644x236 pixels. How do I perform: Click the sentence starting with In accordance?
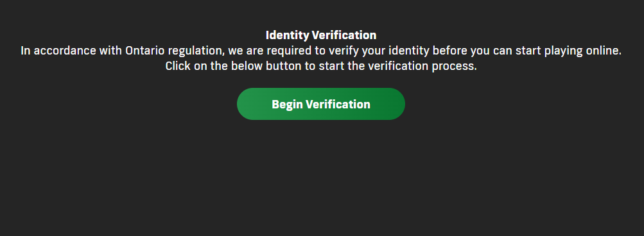click(x=321, y=51)
